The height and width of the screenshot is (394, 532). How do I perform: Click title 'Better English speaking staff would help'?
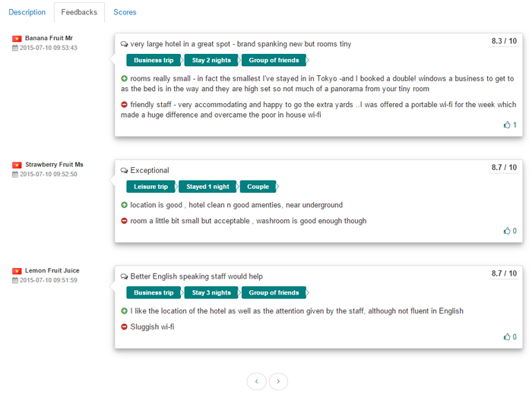coord(196,276)
